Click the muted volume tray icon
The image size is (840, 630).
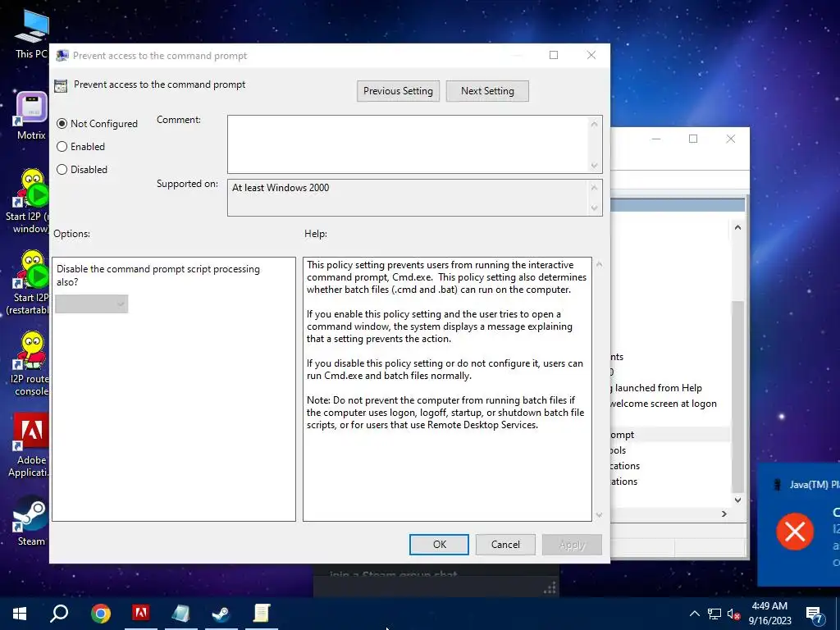click(x=734, y=614)
